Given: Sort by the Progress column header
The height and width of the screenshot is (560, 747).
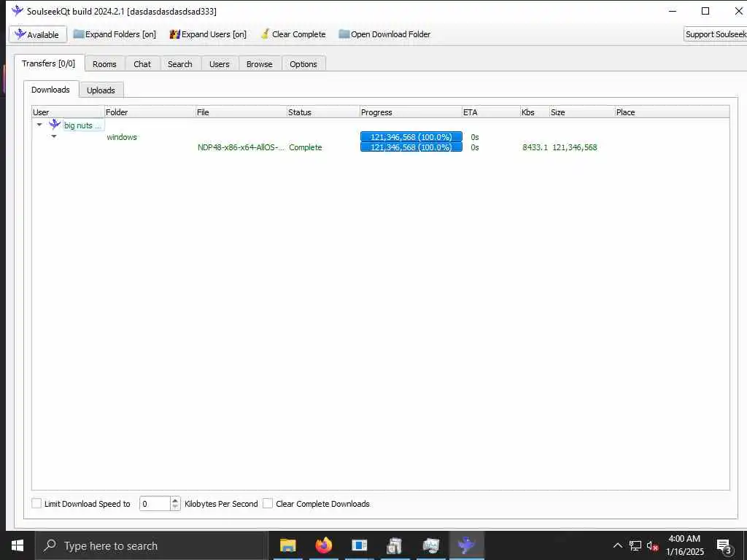Looking at the screenshot, I should [411, 112].
